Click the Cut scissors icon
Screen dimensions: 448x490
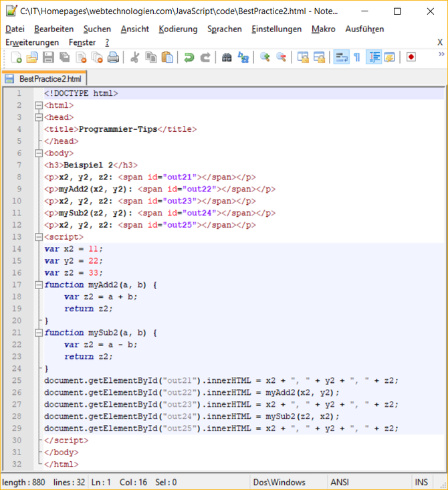pyautogui.click(x=134, y=58)
